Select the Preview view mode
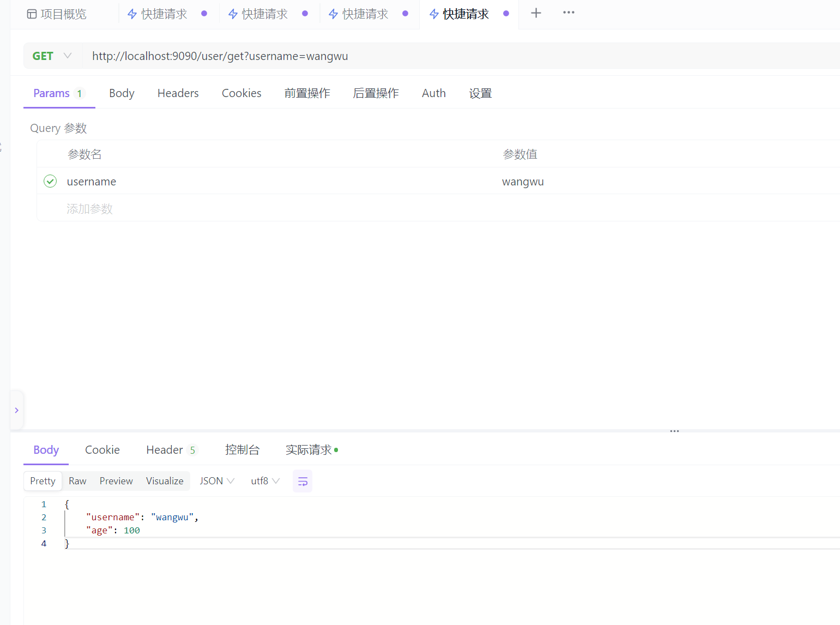The image size is (840, 625). tap(116, 481)
